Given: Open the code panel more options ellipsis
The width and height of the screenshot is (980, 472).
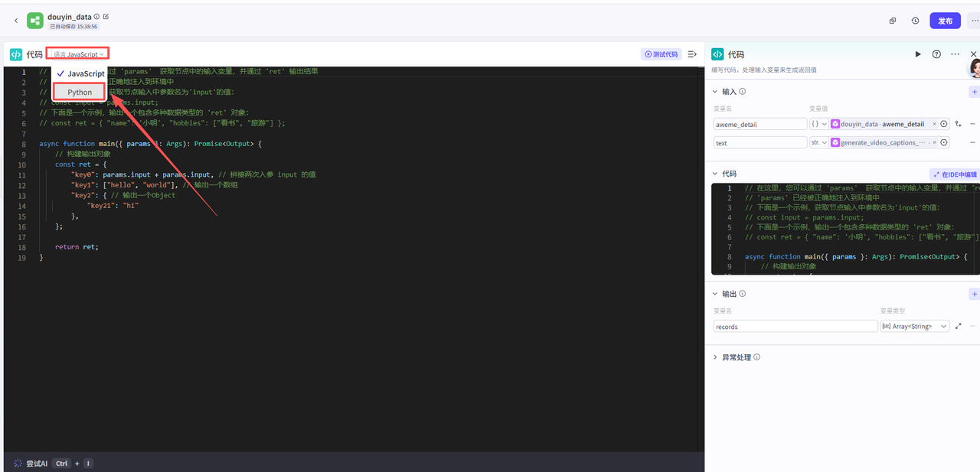Looking at the screenshot, I should point(955,54).
